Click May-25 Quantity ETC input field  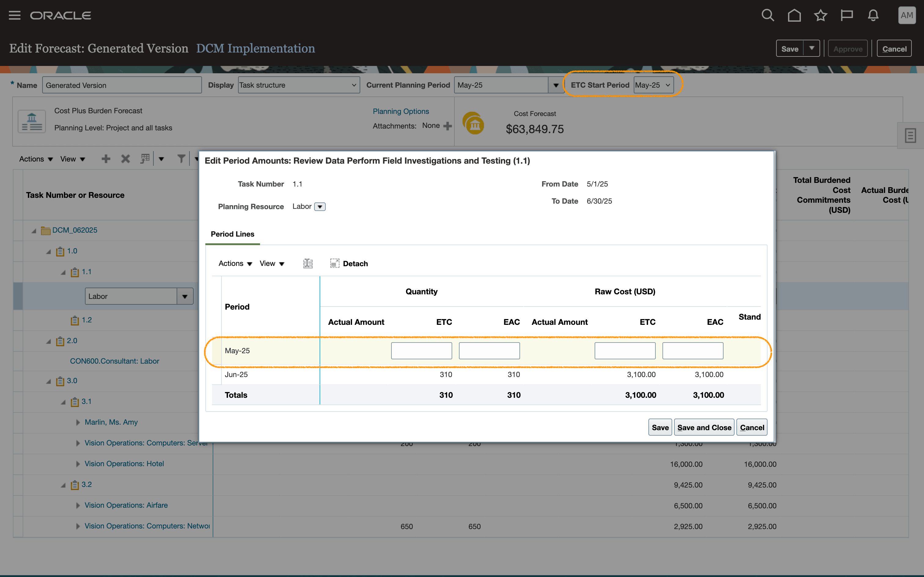[x=421, y=350]
